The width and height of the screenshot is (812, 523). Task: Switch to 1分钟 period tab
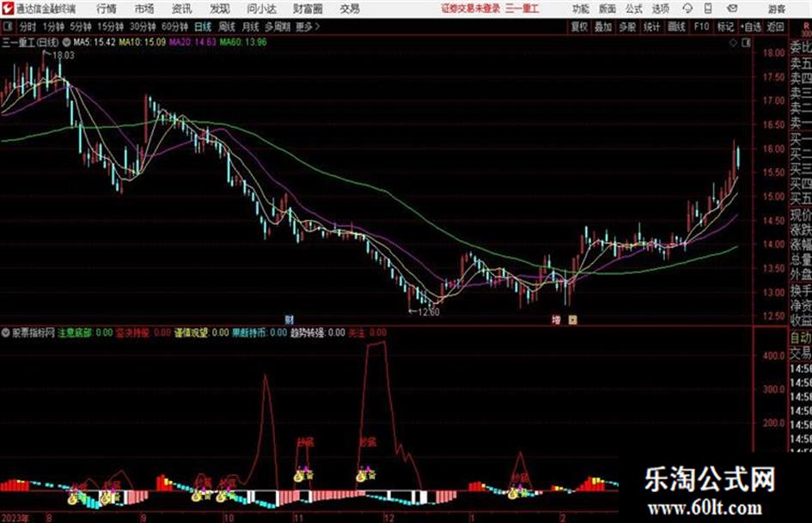pos(52,27)
